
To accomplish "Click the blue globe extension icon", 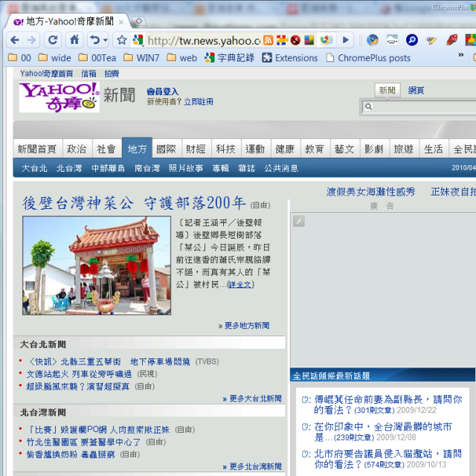I will [372, 40].
